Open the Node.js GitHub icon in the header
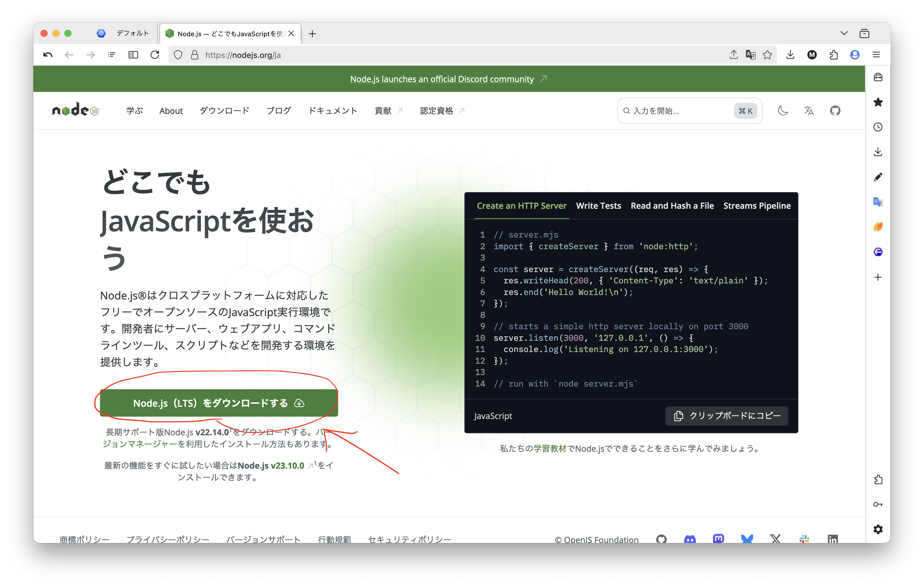 coord(835,111)
